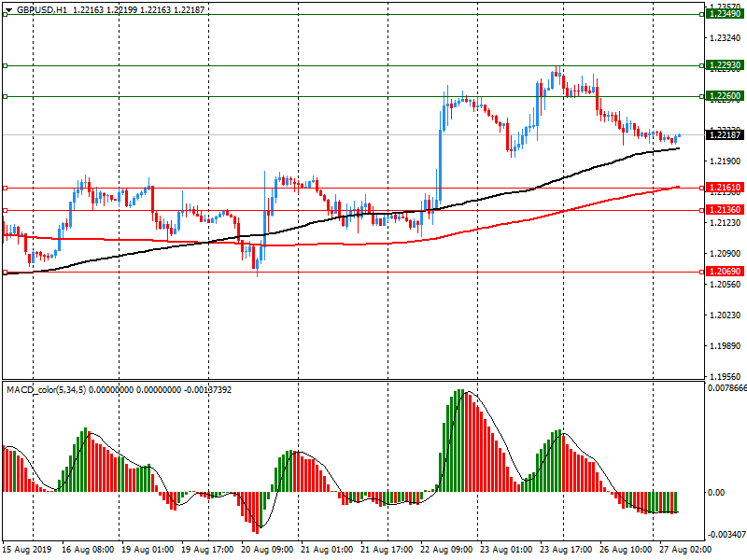The image size is (747, 560).
Task: Click the 20 Aug 09:00 time axis label
Action: coord(267,550)
